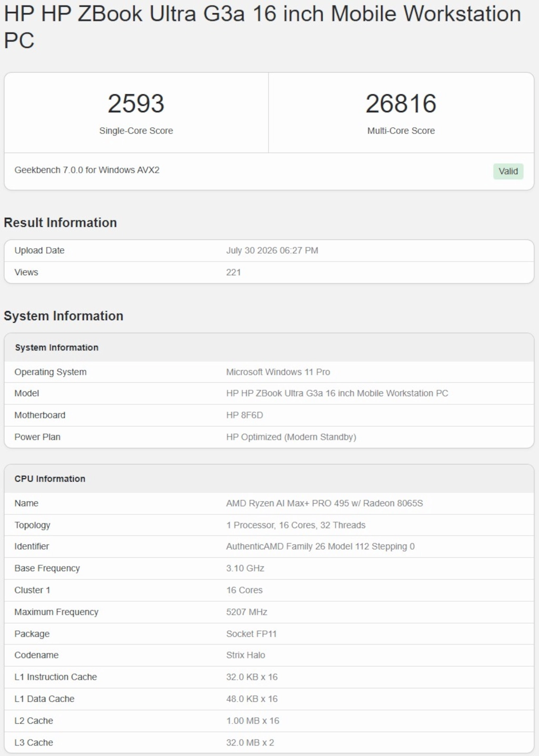Viewport: 539px width, 756px height.
Task: Click the Model value HP ZBook Ultra G3a
Action: [337, 393]
